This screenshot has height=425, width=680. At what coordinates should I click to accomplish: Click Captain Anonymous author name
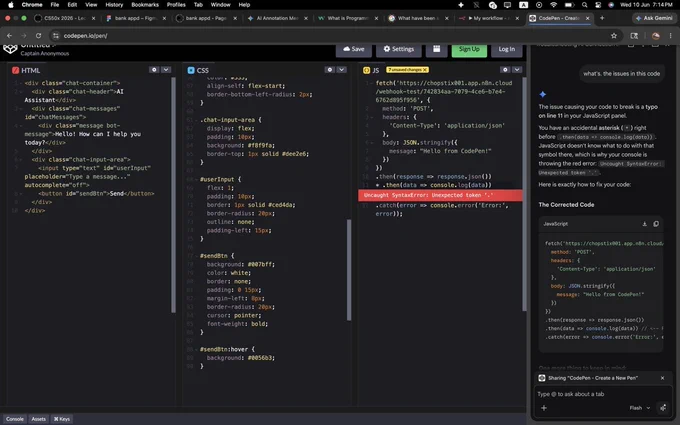(x=45, y=54)
